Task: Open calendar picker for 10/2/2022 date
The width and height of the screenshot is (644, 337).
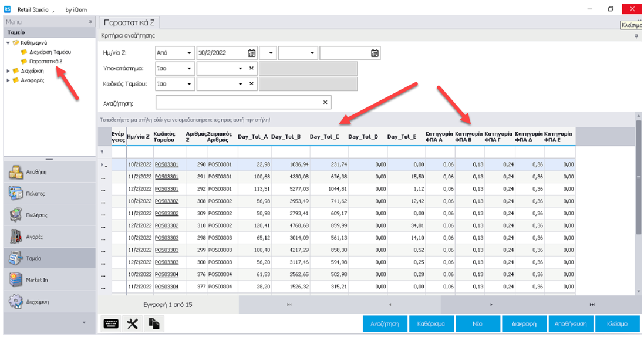Action: click(252, 53)
